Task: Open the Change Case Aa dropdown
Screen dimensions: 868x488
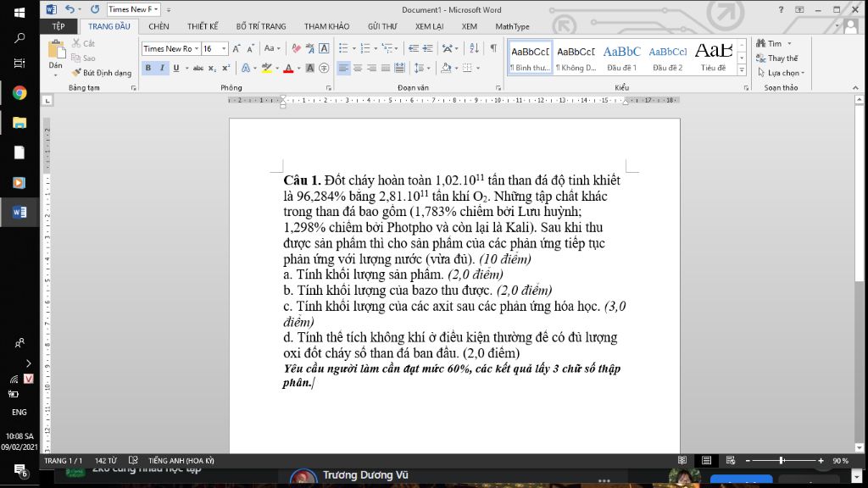Action: click(272, 48)
